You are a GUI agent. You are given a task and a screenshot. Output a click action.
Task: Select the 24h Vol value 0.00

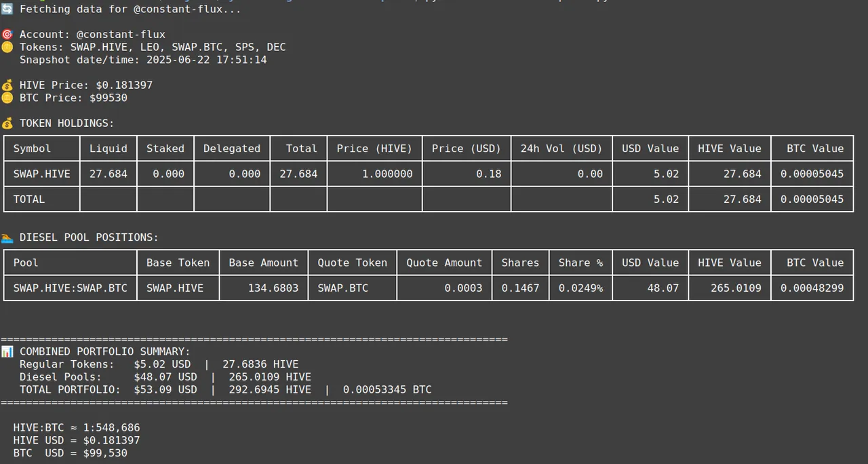tap(590, 174)
